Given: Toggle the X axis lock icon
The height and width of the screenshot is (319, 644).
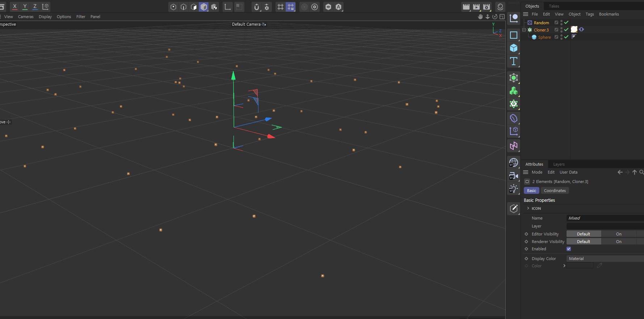Looking at the screenshot, I should (15, 7).
